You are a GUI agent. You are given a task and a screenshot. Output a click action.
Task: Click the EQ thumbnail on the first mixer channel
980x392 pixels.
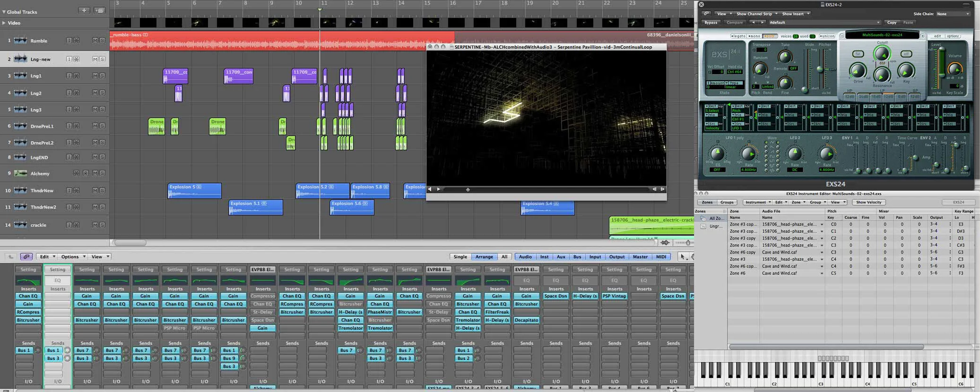[28, 281]
